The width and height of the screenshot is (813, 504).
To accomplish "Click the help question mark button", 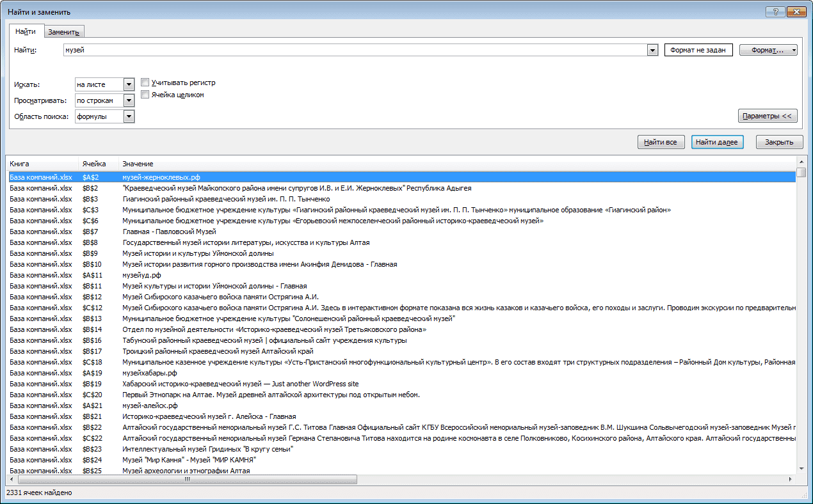I will coord(775,11).
